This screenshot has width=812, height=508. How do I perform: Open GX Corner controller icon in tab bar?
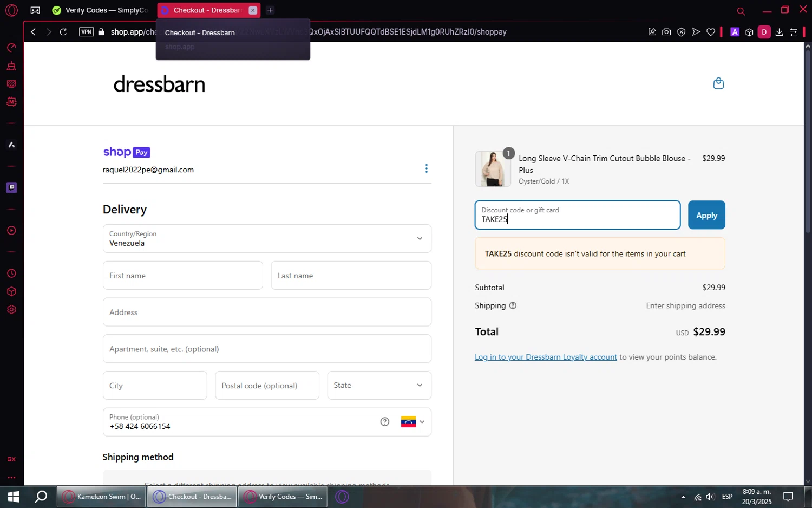pos(35,10)
